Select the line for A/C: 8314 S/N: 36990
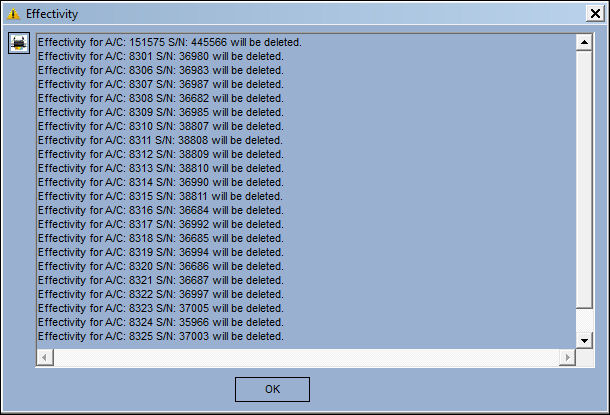Screen dimensions: 610x415 tap(161, 182)
